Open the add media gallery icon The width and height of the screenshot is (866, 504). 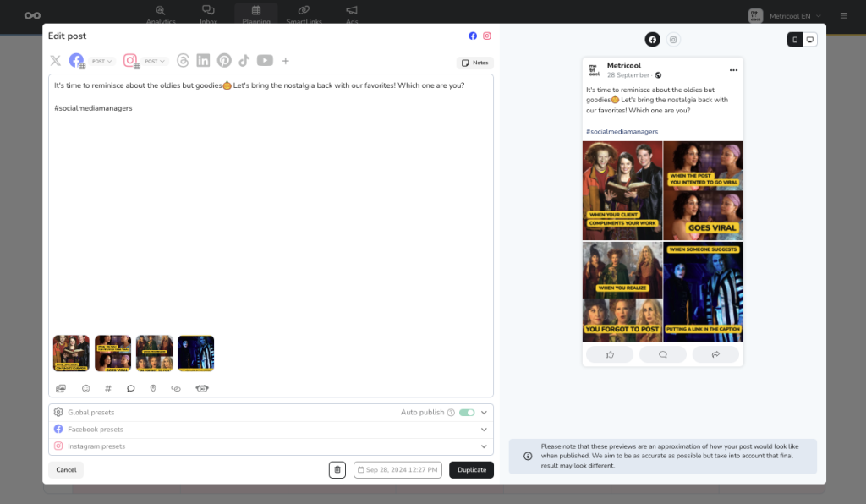point(61,389)
